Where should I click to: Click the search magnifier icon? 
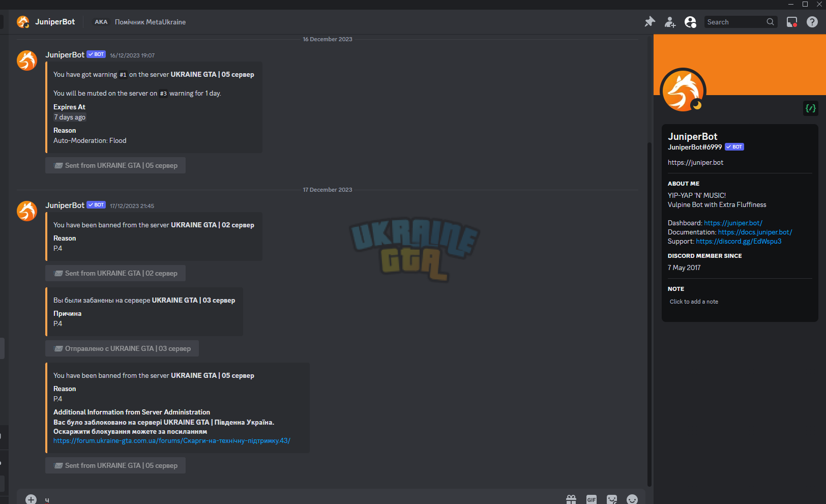[x=770, y=22]
